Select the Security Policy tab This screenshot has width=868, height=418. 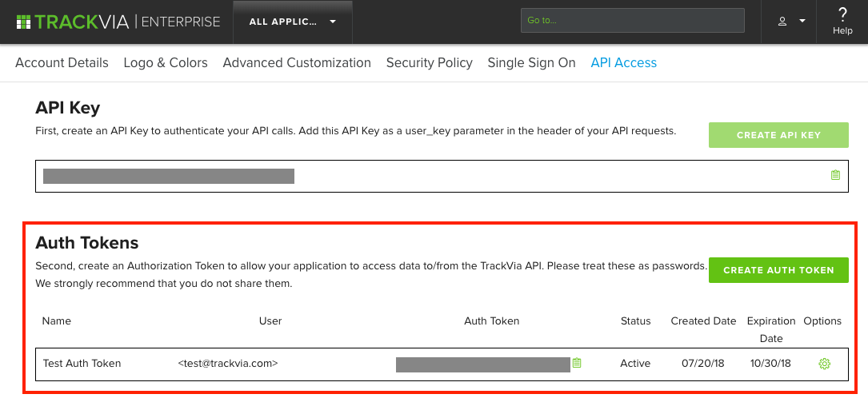point(429,62)
